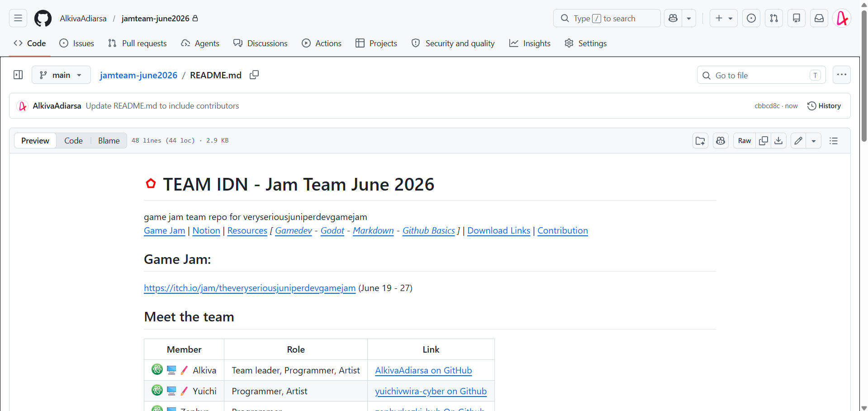Open the Security and quality tab
Screen dimensions: 868x411
[x=453, y=43]
